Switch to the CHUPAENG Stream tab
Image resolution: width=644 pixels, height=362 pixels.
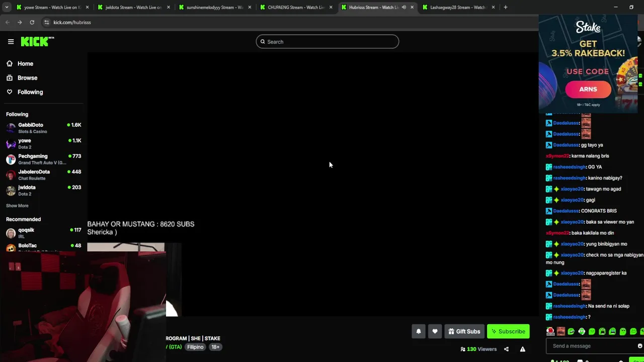point(296,7)
